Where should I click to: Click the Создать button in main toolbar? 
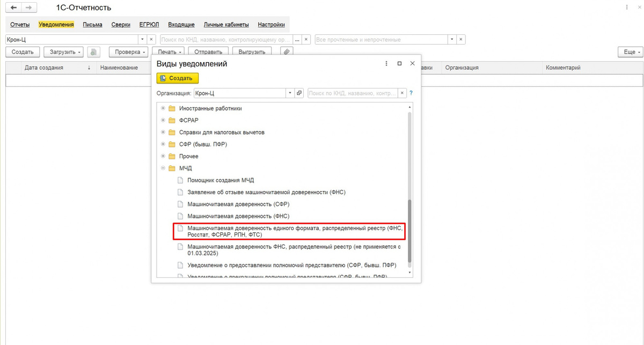pyautogui.click(x=23, y=52)
